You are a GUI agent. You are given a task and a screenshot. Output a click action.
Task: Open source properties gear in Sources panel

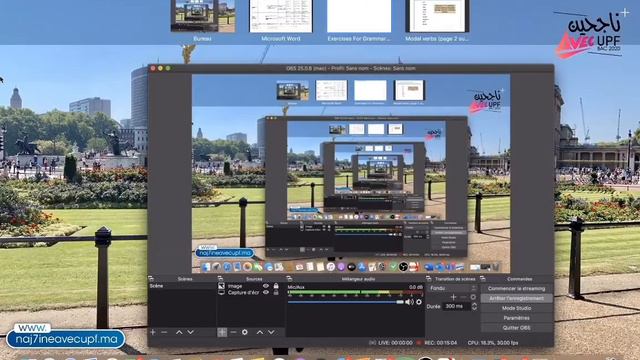[x=244, y=332]
